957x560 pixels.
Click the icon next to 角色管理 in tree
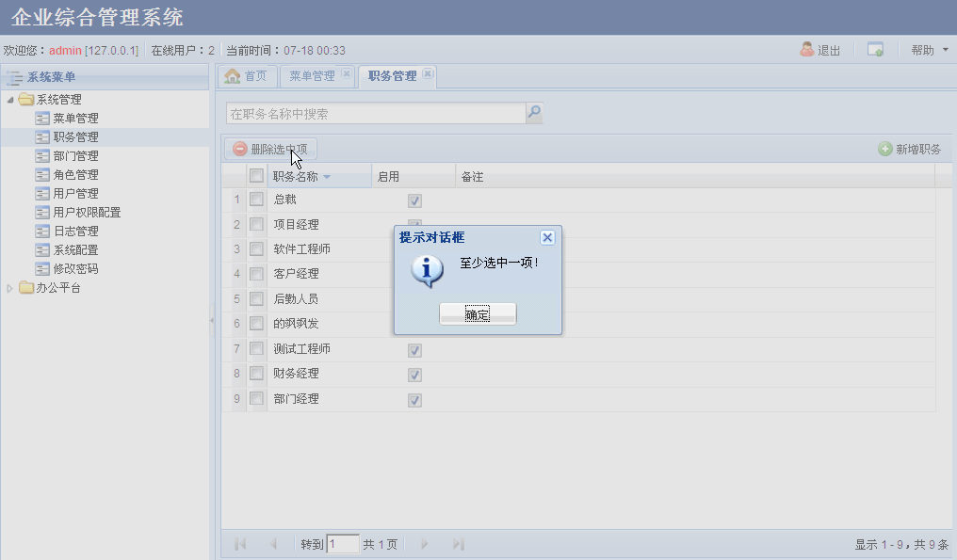tap(42, 175)
